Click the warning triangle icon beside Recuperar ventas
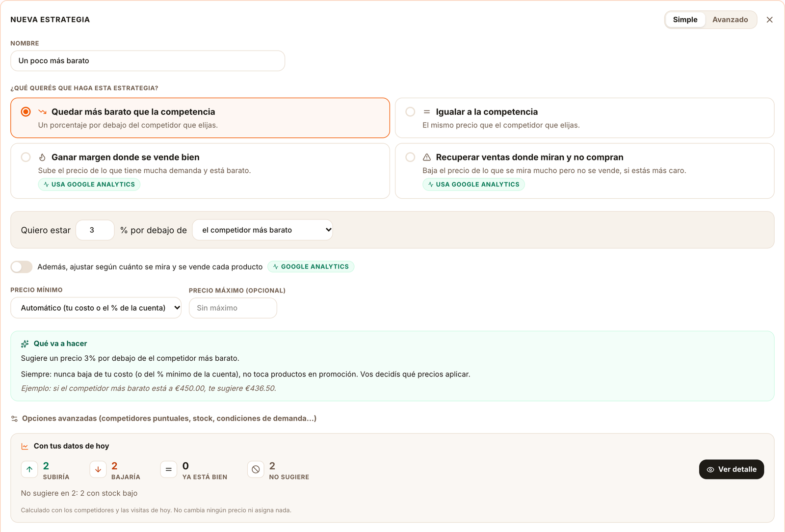 tap(427, 157)
